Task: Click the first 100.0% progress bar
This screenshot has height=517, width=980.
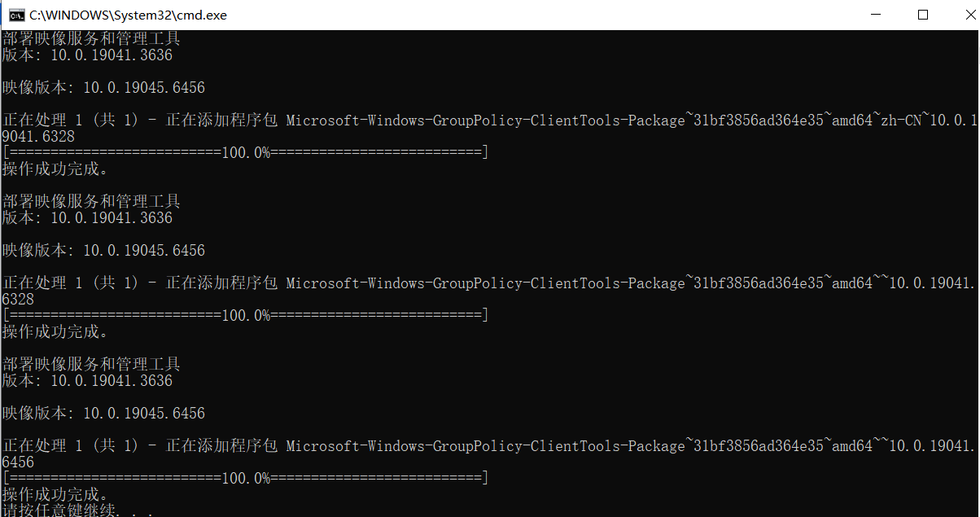Action: coord(244,151)
